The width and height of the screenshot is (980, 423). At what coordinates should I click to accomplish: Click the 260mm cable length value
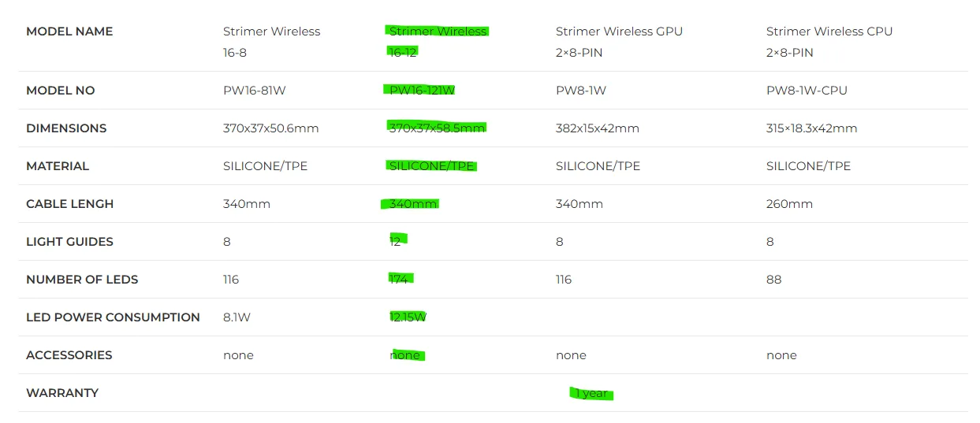(789, 204)
